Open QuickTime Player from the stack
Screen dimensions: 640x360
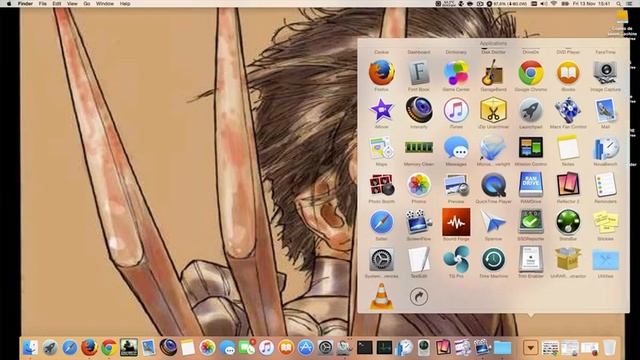click(x=493, y=185)
